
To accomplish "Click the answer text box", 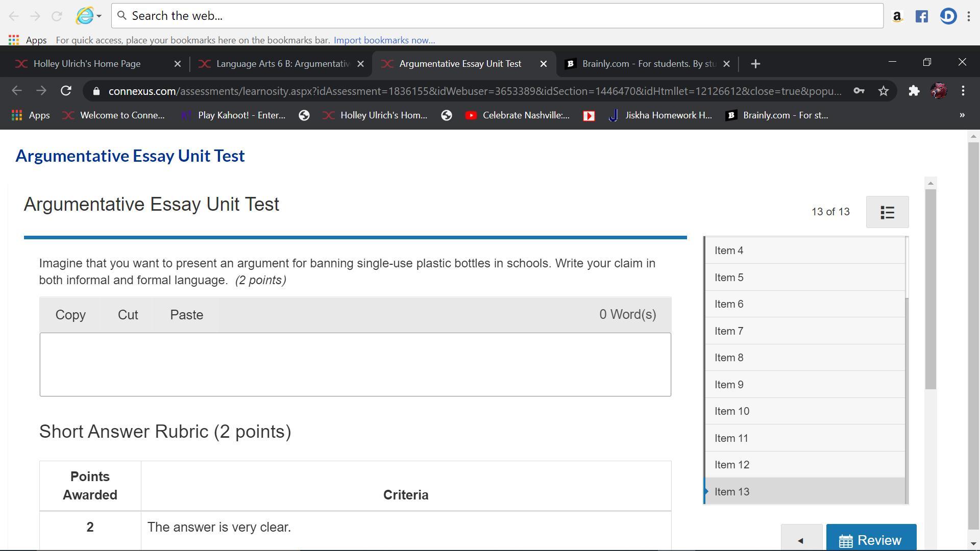I will click(x=355, y=364).
